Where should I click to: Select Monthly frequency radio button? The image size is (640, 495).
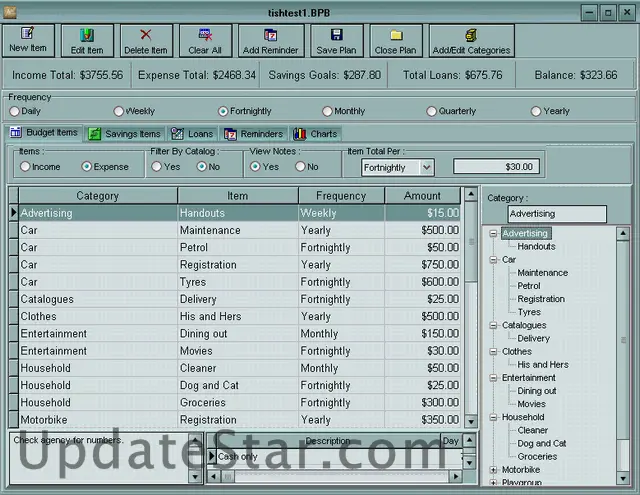327,111
